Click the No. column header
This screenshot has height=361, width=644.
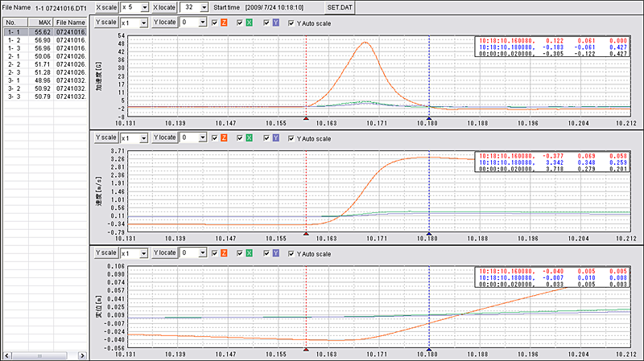(15, 23)
